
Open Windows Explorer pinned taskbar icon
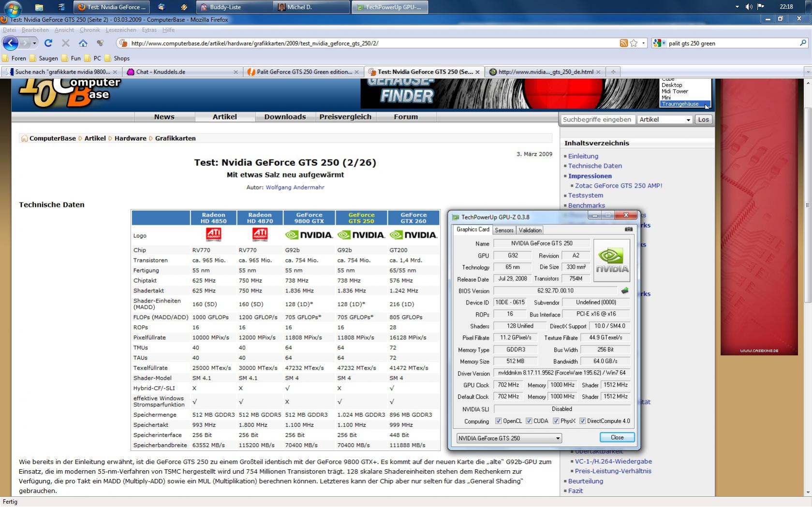tap(39, 7)
